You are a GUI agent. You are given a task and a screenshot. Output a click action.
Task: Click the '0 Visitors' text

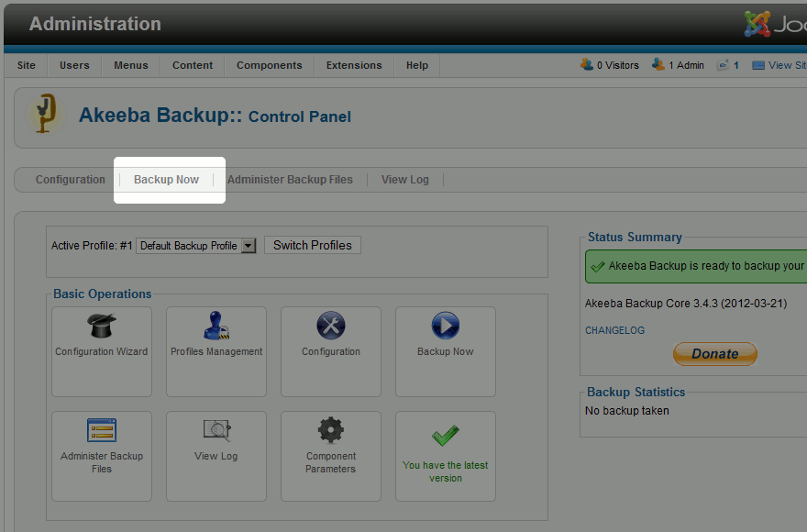(x=617, y=65)
